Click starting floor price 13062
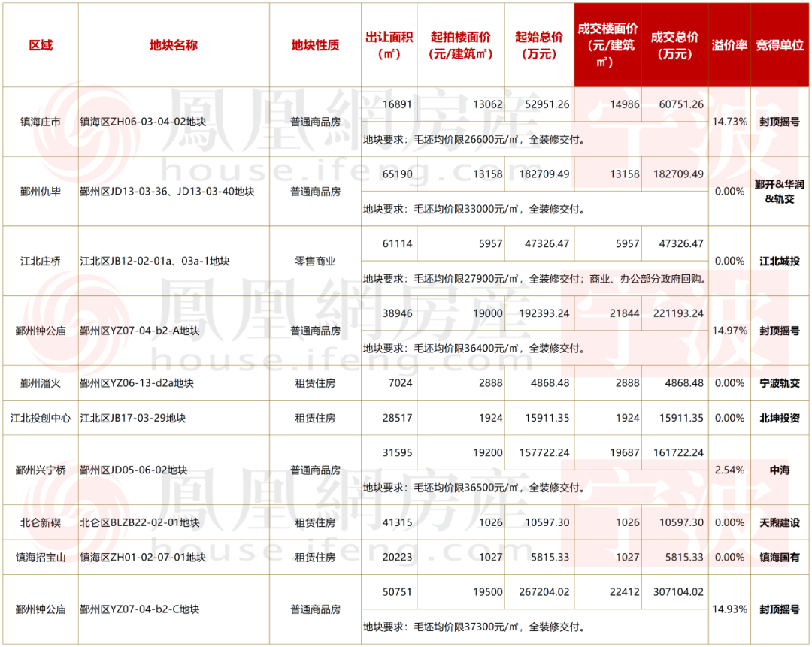 (x=487, y=104)
